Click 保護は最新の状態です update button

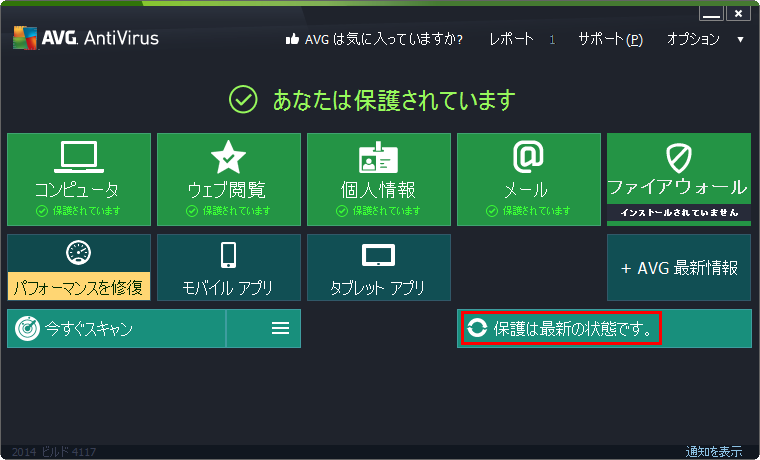pyautogui.click(x=604, y=328)
